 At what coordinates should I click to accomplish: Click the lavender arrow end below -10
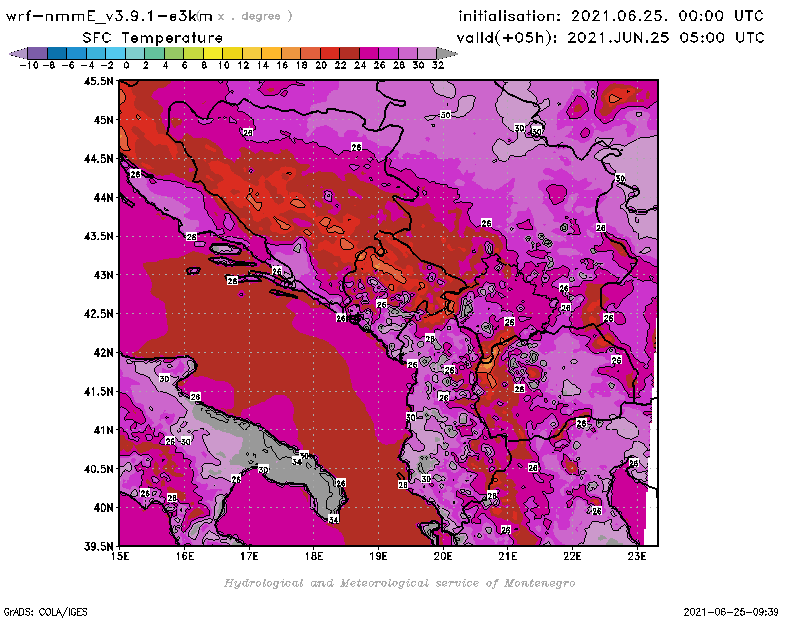[x=18, y=53]
